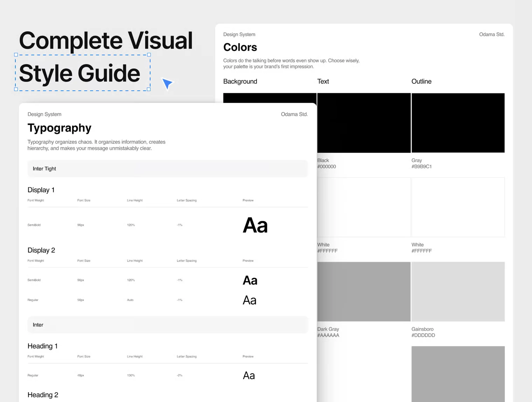This screenshot has width=532, height=402.
Task: Click the "Colors" card title
Action: coord(240,47)
